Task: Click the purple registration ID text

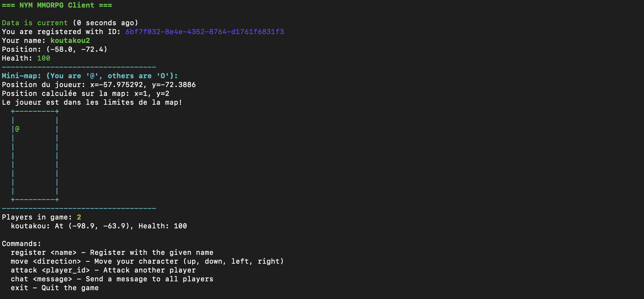Action: coord(204,32)
